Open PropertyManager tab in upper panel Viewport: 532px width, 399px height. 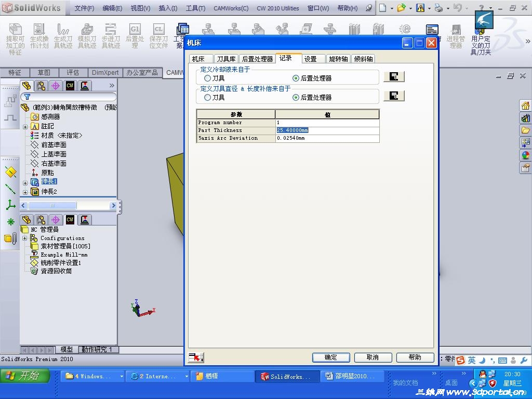41,86
